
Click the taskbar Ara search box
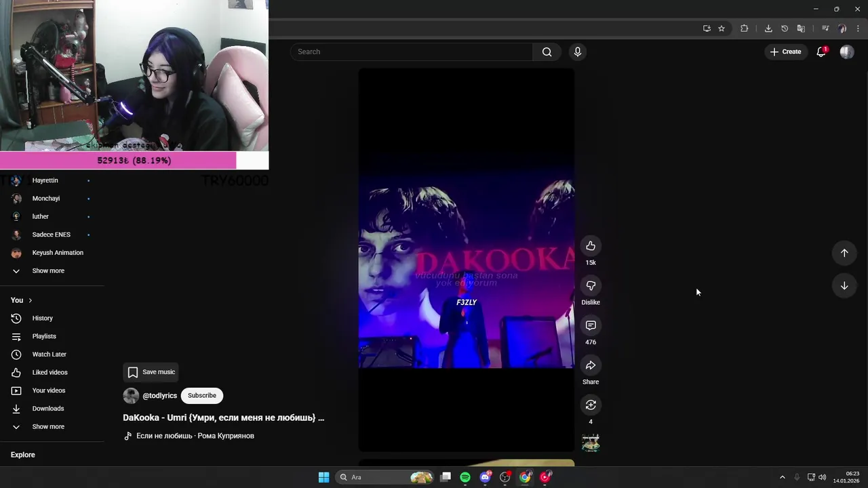pos(385,477)
